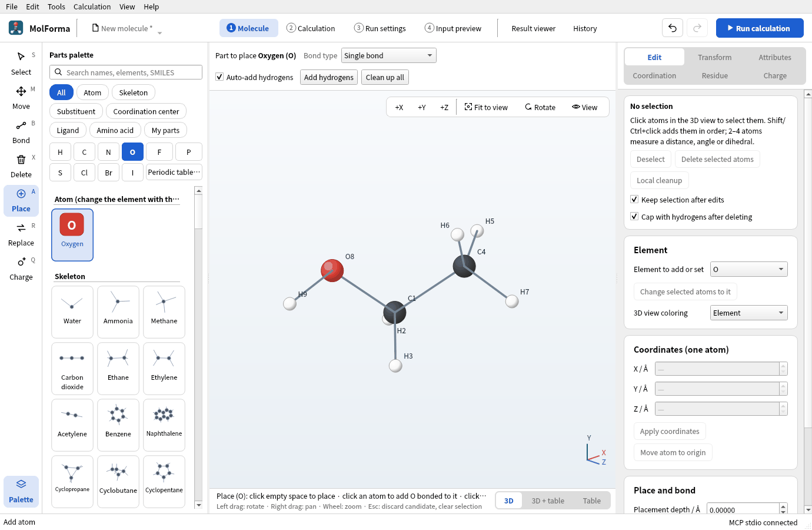Click the Rotate view button
The width and height of the screenshot is (812, 530).
[540, 107]
